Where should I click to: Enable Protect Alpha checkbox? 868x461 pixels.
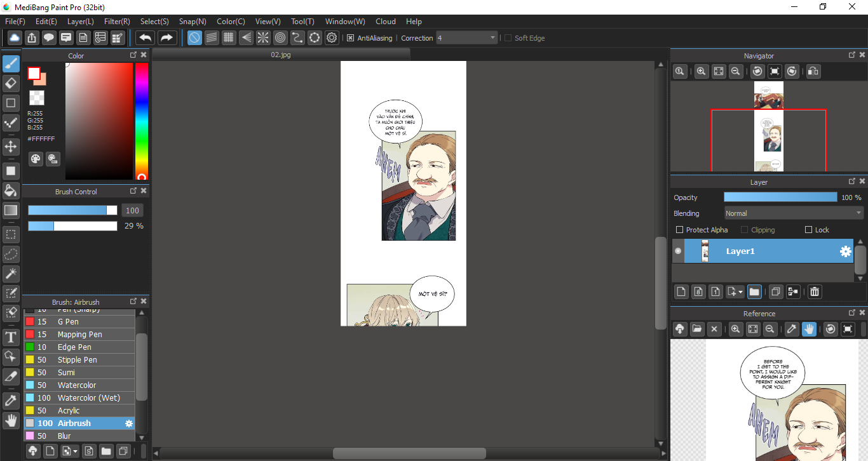(679, 230)
